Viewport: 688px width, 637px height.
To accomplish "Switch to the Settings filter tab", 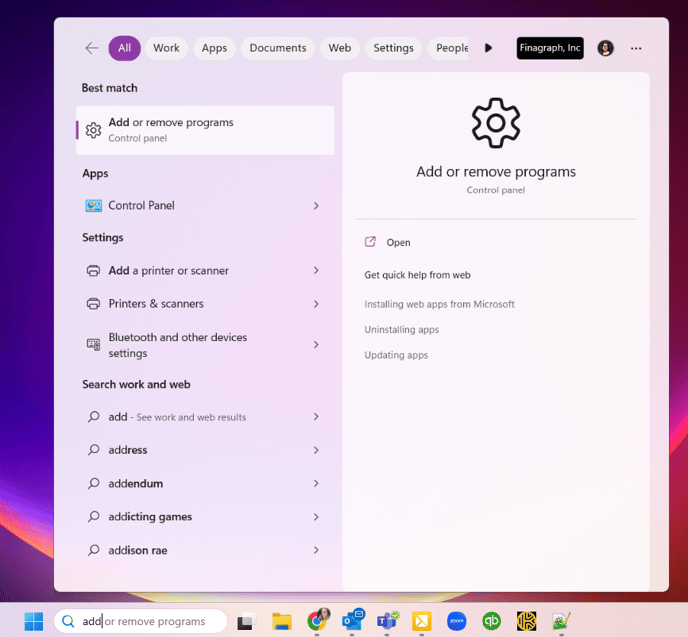I will click(x=393, y=48).
